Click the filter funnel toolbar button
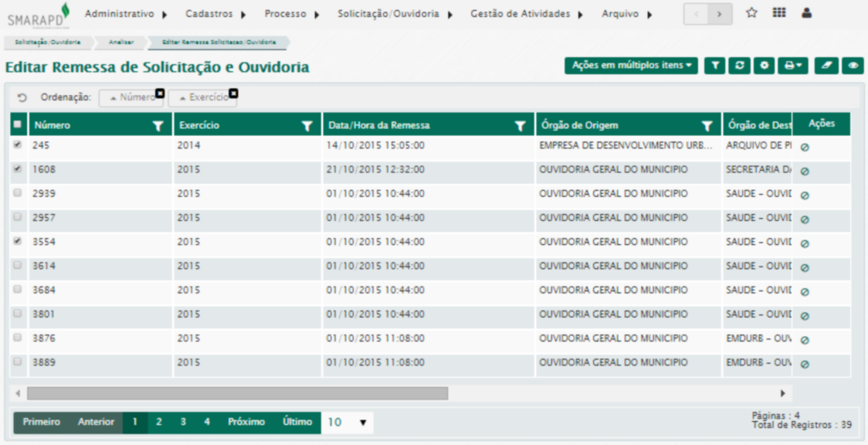868x445 pixels. [x=715, y=66]
